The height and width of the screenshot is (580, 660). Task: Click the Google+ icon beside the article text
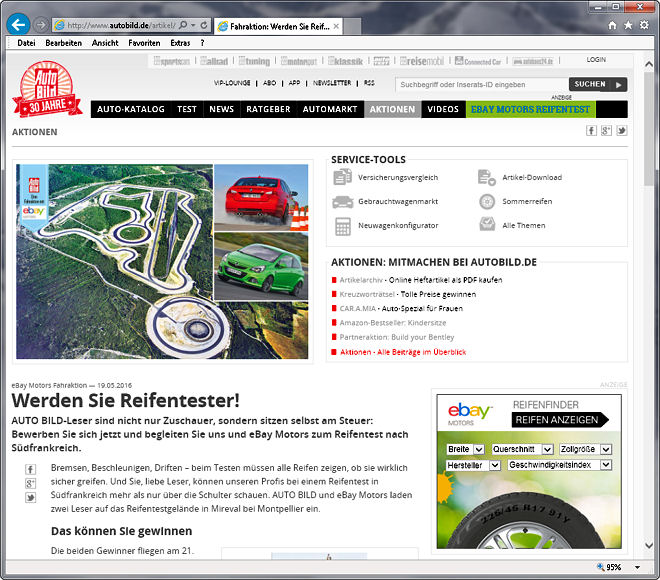pos(30,483)
